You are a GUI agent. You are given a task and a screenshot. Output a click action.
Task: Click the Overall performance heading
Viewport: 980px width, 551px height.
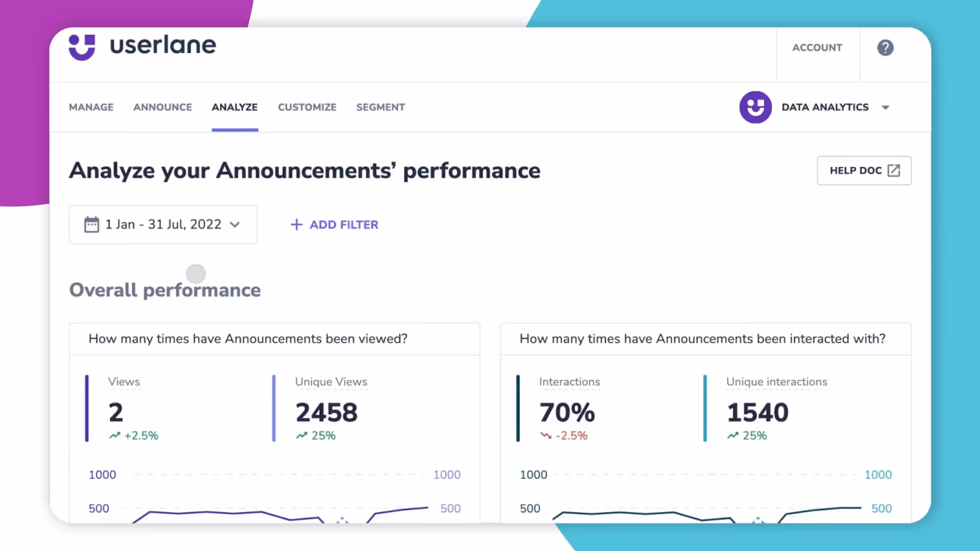tap(165, 290)
